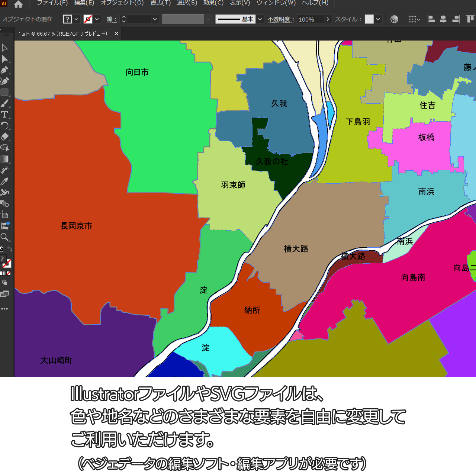Click the opacity 100% input field
476x476 pixels.
pos(310,19)
